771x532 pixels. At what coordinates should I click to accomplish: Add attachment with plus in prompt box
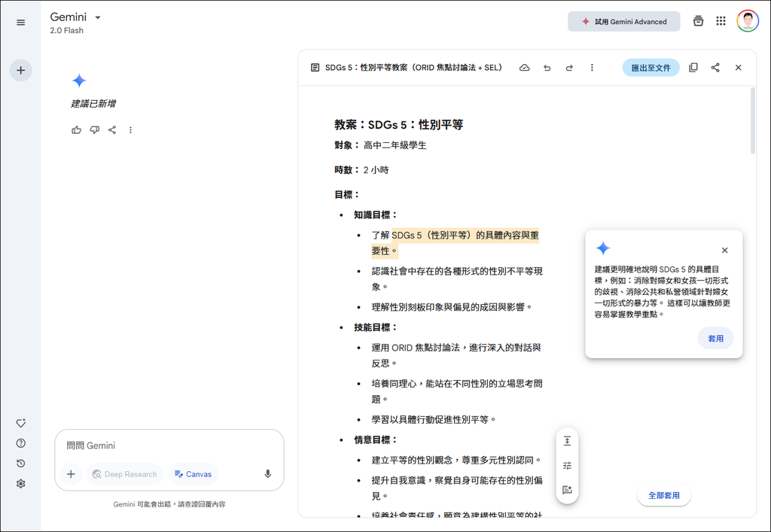point(71,474)
